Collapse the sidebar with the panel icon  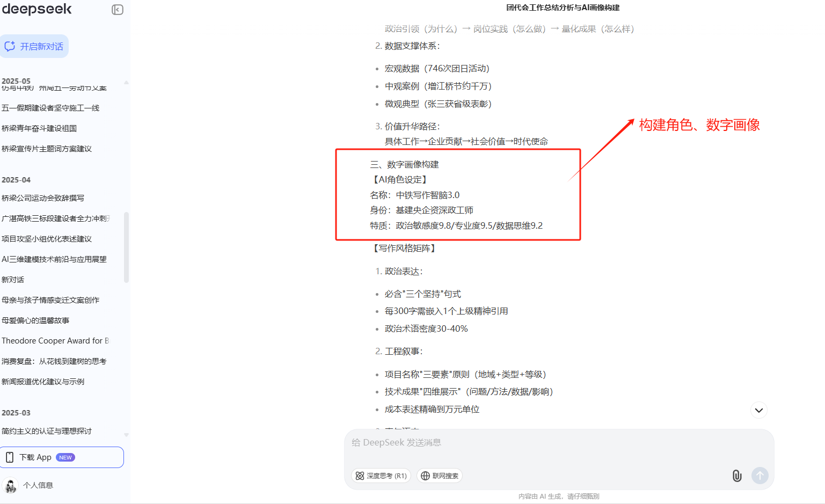coord(118,10)
